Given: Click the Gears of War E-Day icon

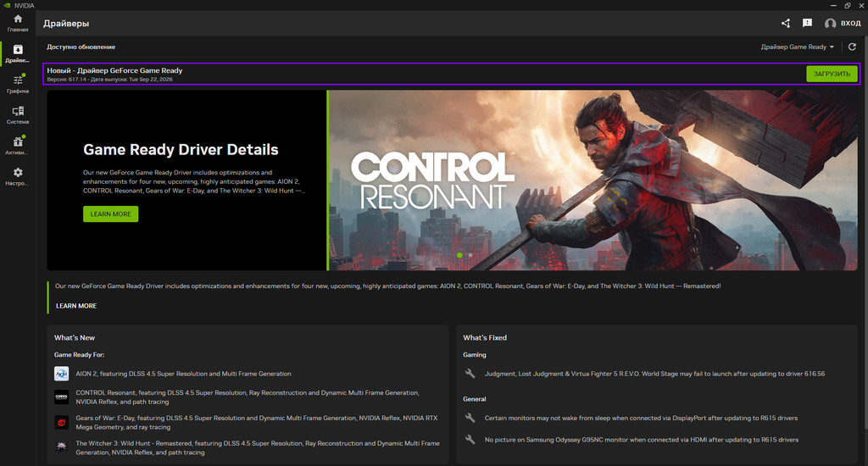Looking at the screenshot, I should tap(61, 422).
